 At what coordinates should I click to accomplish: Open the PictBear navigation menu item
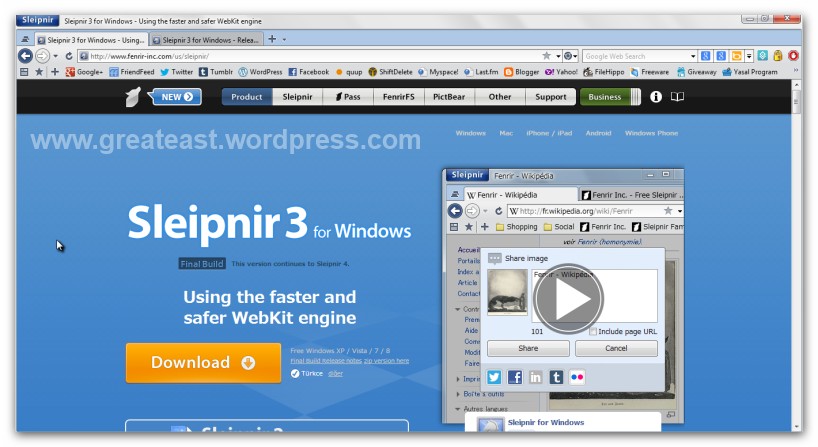pos(449,97)
